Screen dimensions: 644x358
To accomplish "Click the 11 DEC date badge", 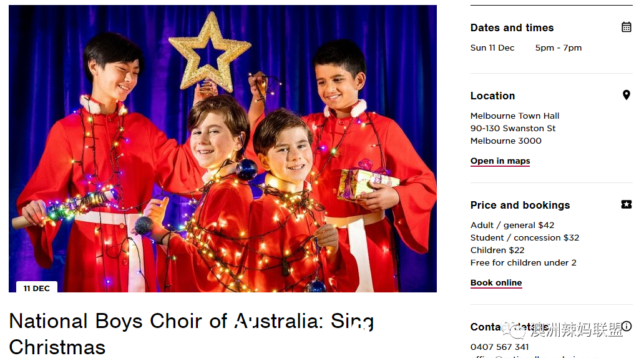I will coord(37,288).
